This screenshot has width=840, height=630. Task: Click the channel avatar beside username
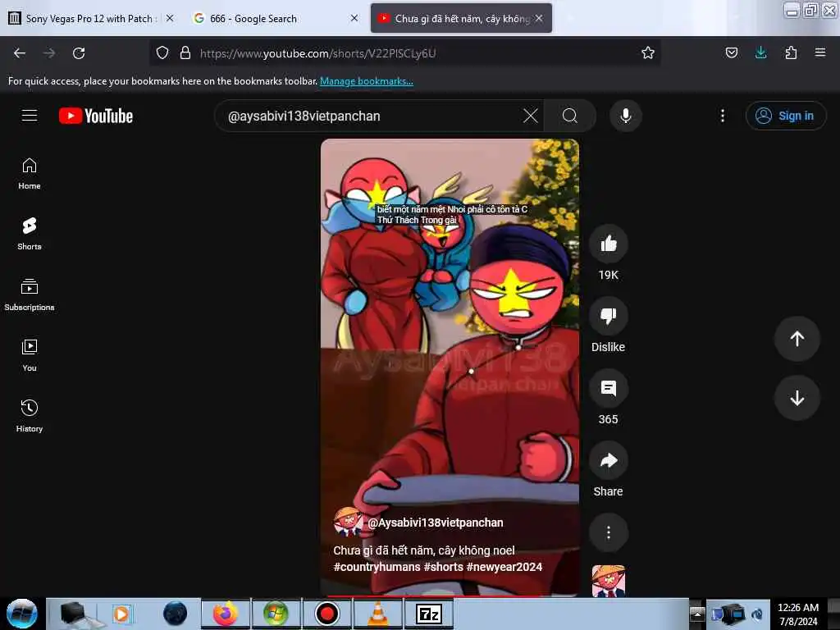pos(348,523)
